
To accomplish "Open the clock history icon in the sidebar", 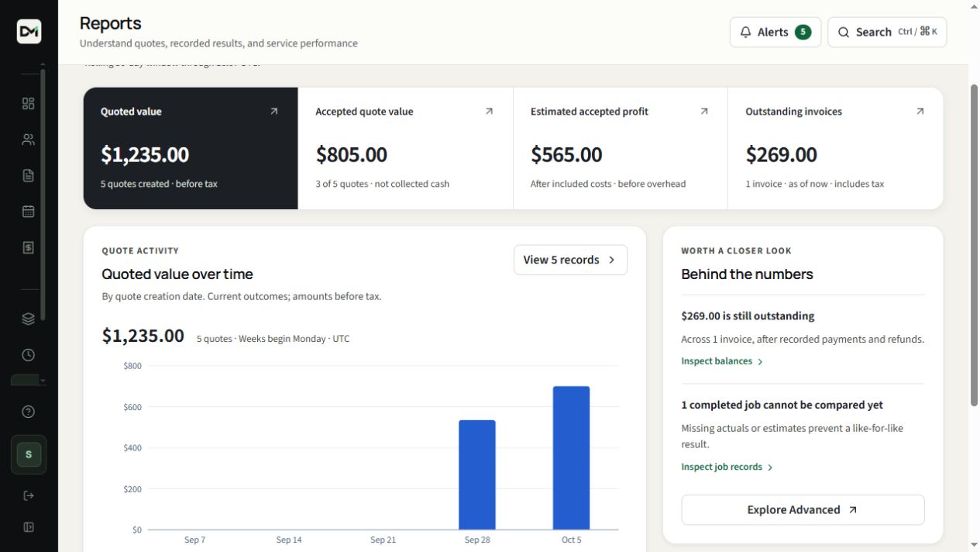I will tap(29, 355).
